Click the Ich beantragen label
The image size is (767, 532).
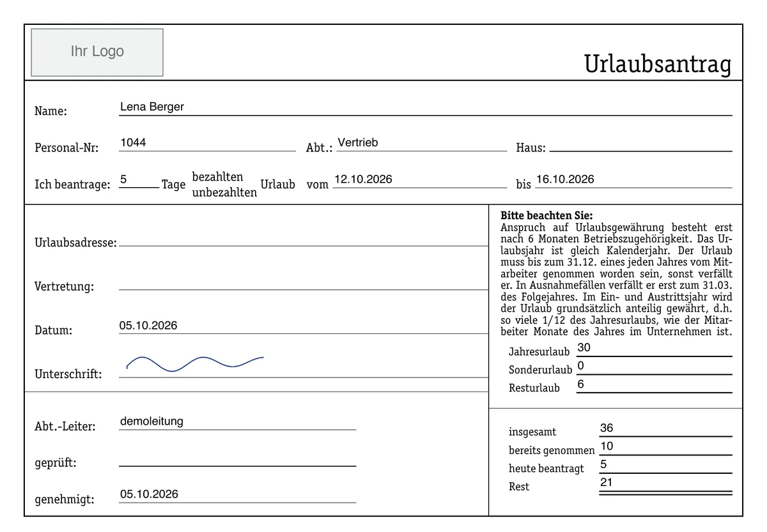72,185
